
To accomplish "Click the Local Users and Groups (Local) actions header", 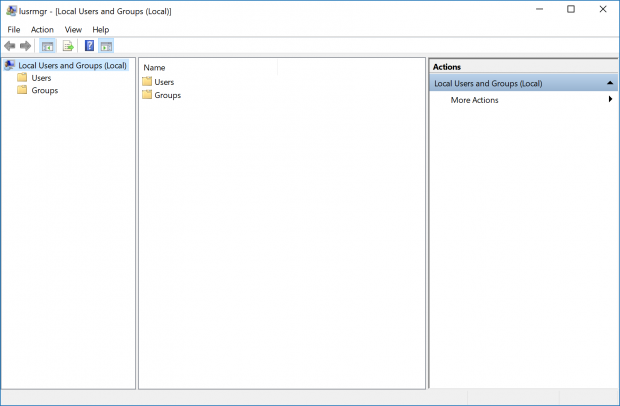I will pyautogui.click(x=523, y=83).
